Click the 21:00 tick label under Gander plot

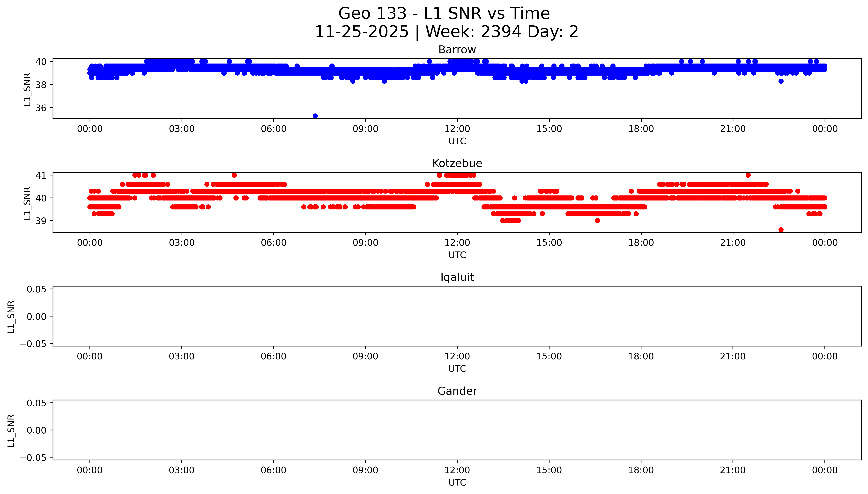click(733, 470)
